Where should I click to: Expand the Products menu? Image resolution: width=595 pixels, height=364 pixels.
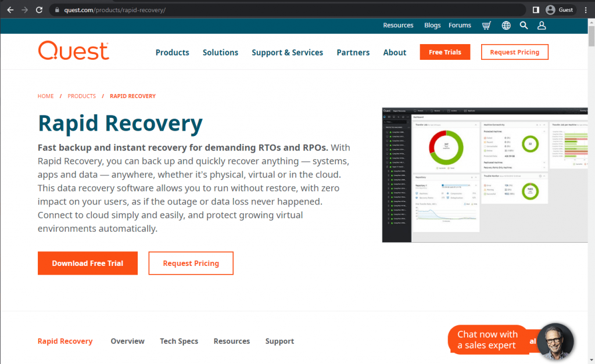pyautogui.click(x=172, y=52)
